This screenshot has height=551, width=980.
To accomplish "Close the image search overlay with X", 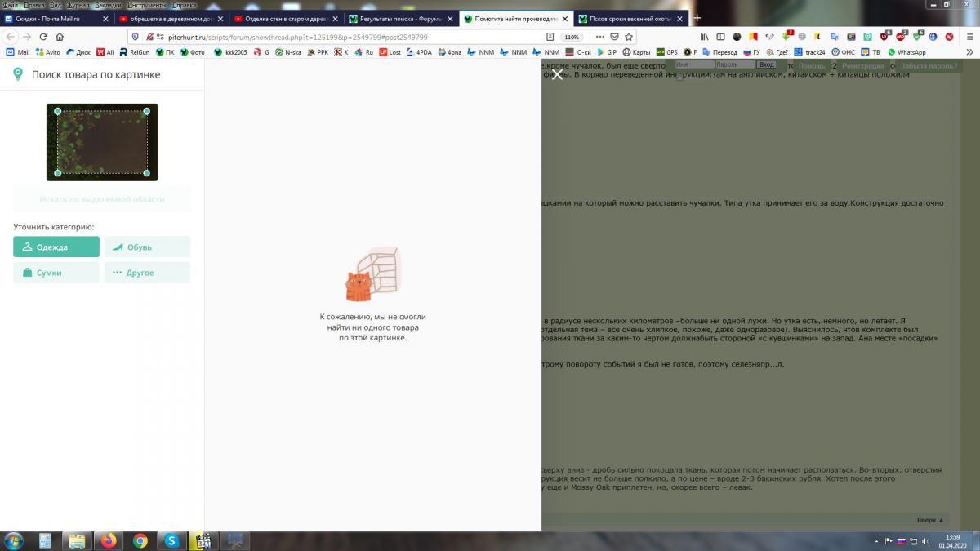I will point(557,75).
